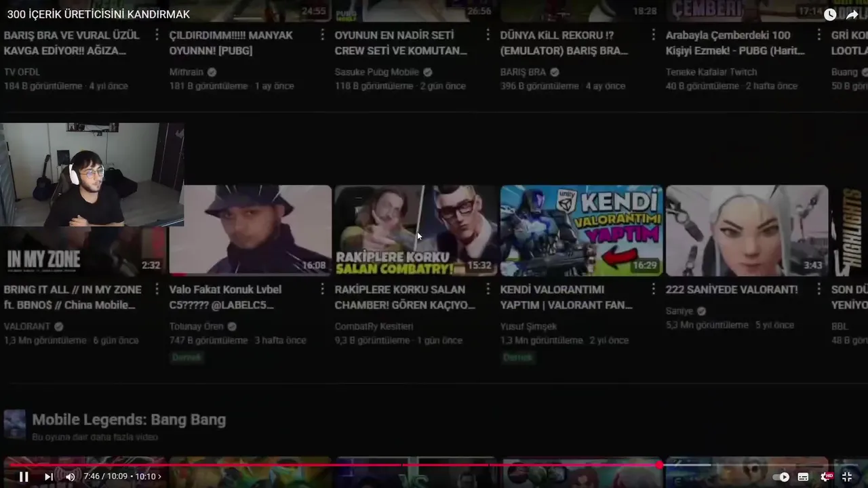Click verified badge next to Saniye

point(702,311)
